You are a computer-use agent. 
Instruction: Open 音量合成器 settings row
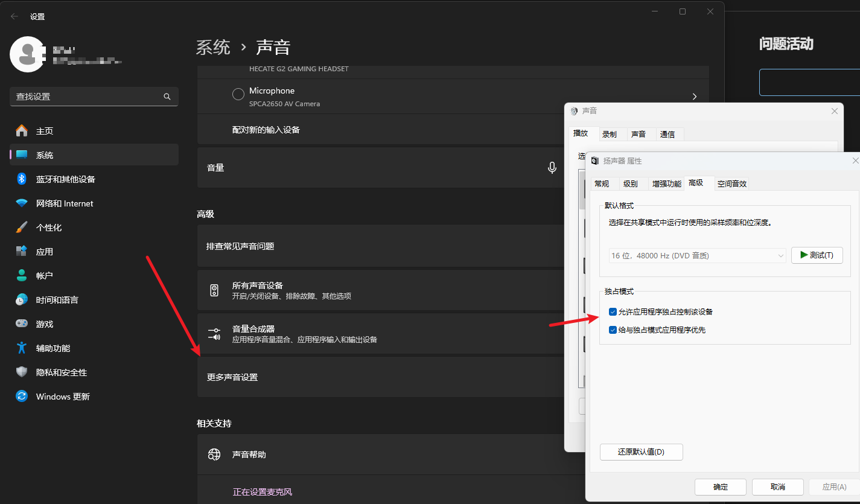click(381, 334)
